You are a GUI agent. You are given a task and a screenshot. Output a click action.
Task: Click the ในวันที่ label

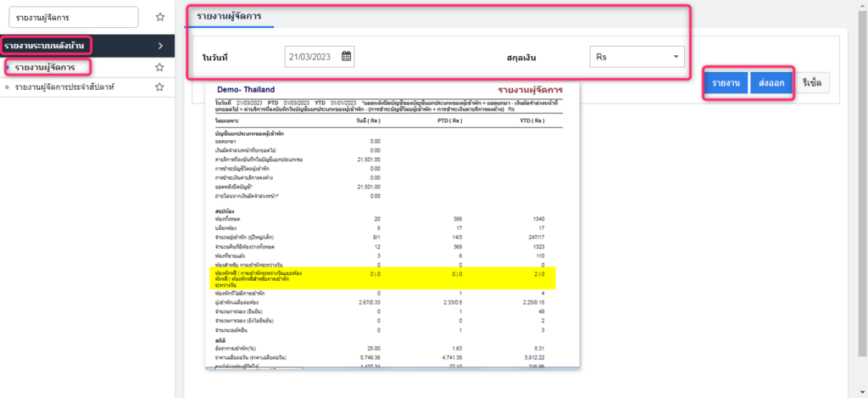215,57
